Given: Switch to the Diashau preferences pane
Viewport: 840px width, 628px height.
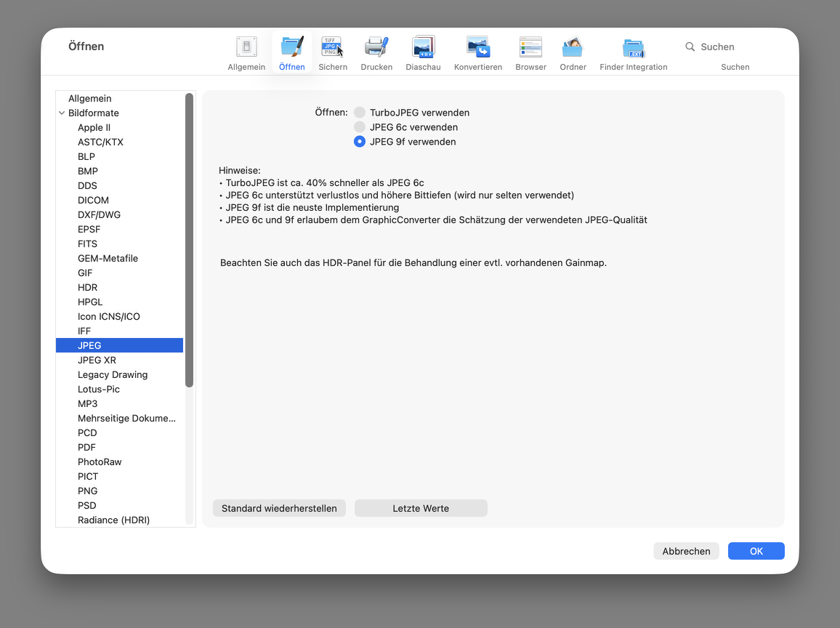Looking at the screenshot, I should (423, 47).
